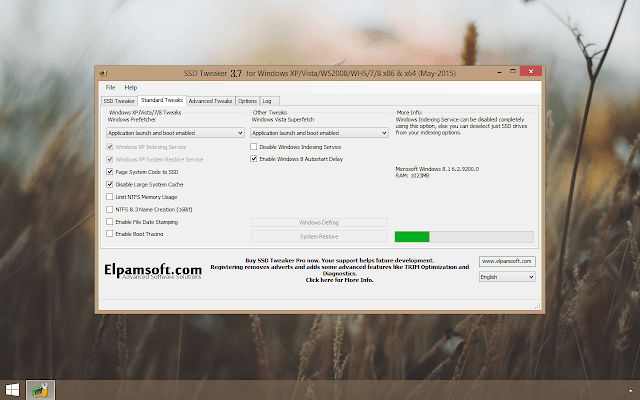The height and width of the screenshot is (400, 640).
Task: Check Enable File Date Stamping
Action: (x=109, y=222)
